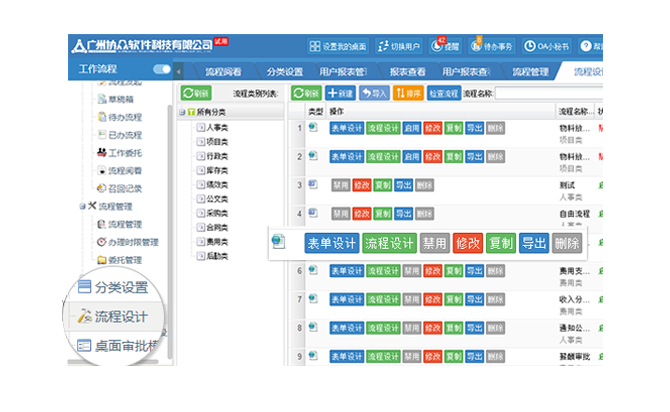Click the green 新建 button in toolbar
Viewport: 670px width, 412px height.
[x=341, y=93]
